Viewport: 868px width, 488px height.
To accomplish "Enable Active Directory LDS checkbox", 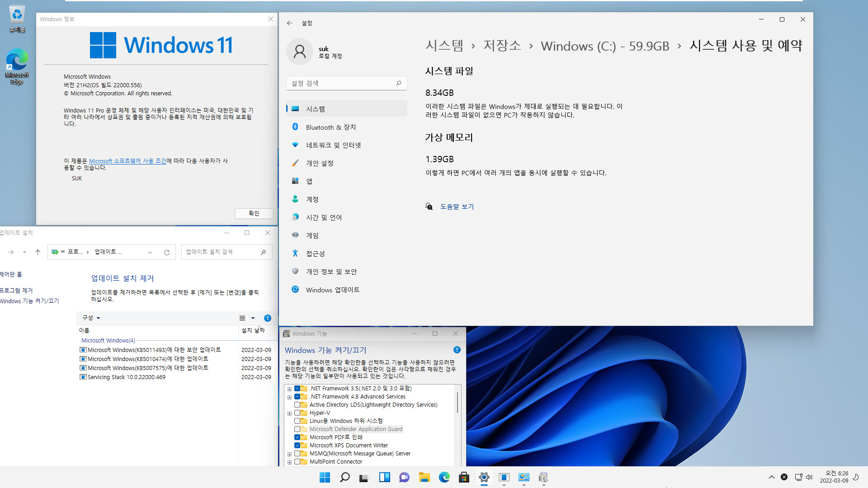I will [297, 405].
